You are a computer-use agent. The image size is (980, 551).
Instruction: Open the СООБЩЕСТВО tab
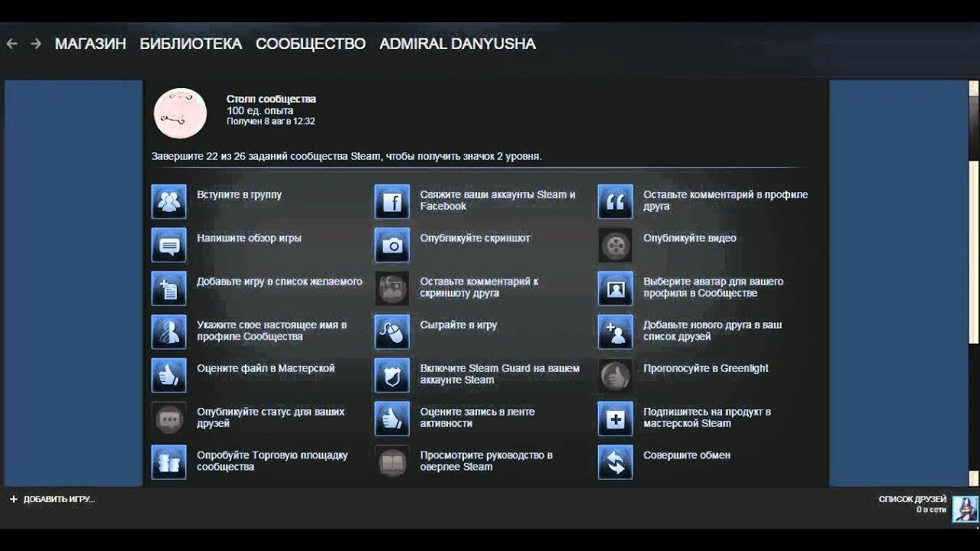coord(311,44)
